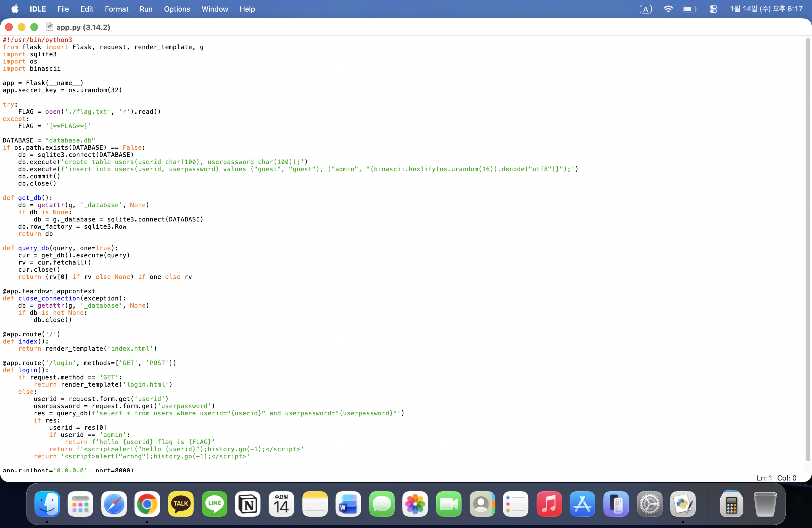Screen dimensions: 812x528
Task: Open the Apple menu
Action: [x=15, y=9]
